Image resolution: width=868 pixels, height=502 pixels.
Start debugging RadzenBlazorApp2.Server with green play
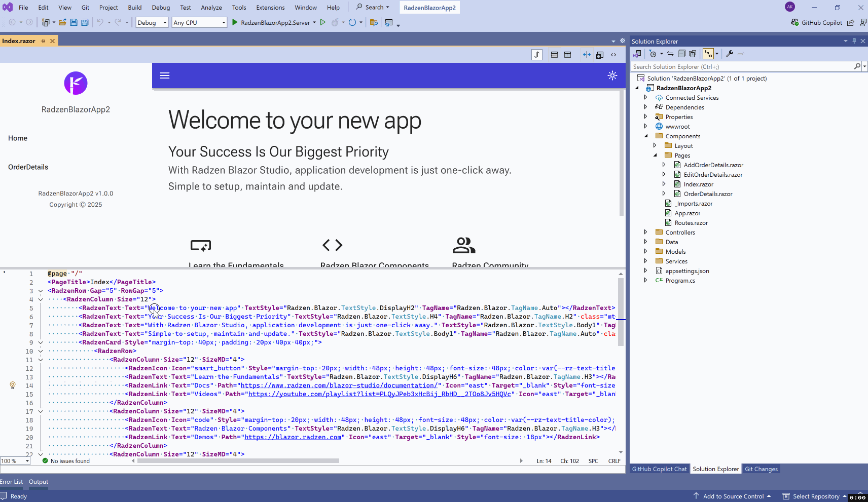coord(235,22)
